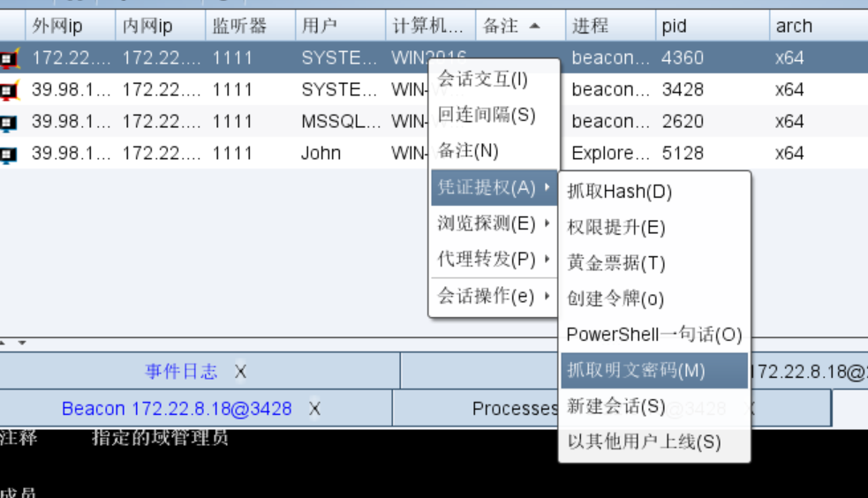Select user MSSQL cell in table
This screenshot has height=498, width=868.
(341, 122)
